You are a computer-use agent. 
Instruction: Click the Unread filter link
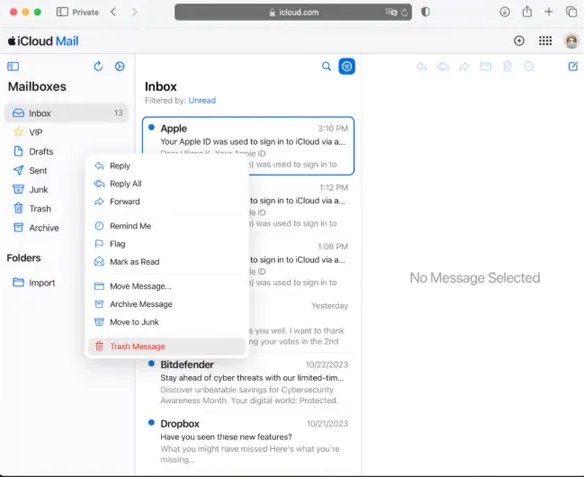[202, 100]
